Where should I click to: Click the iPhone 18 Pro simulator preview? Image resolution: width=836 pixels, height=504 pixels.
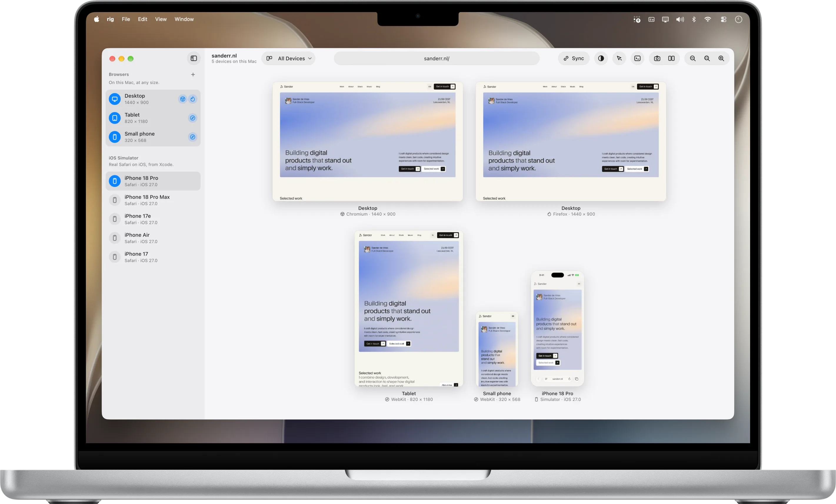click(557, 329)
